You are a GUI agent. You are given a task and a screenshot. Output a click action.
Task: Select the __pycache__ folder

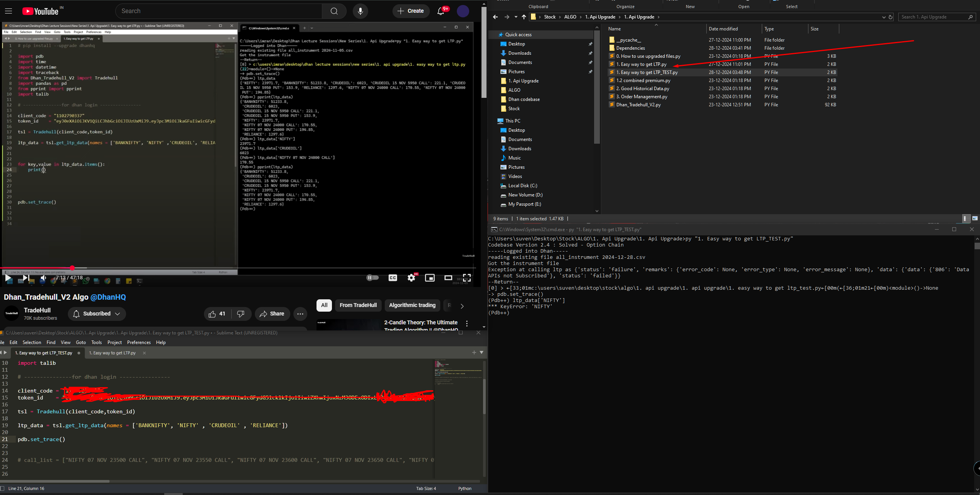[x=628, y=40]
